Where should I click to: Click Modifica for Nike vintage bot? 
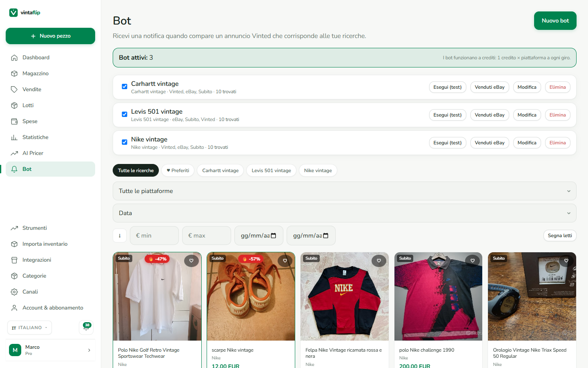click(527, 143)
